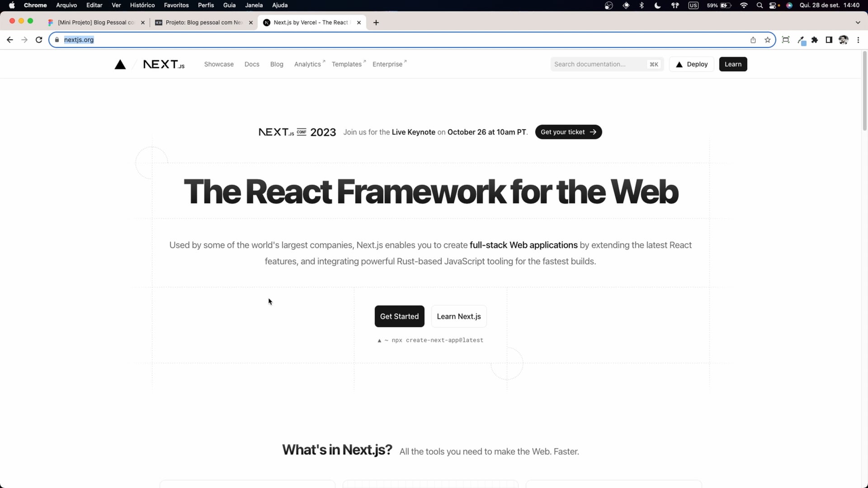The height and width of the screenshot is (488, 868).
Task: Click Get your ticket button
Action: point(568,132)
